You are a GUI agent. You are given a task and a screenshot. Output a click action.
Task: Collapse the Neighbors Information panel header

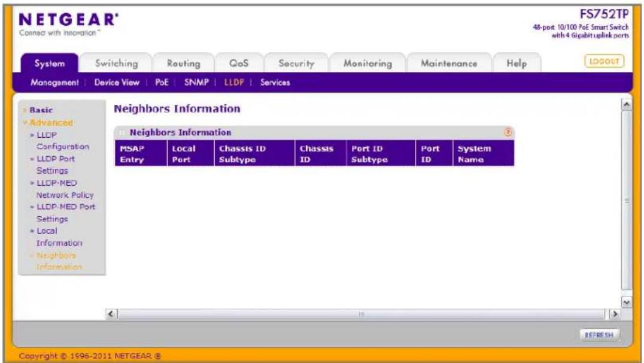121,132
